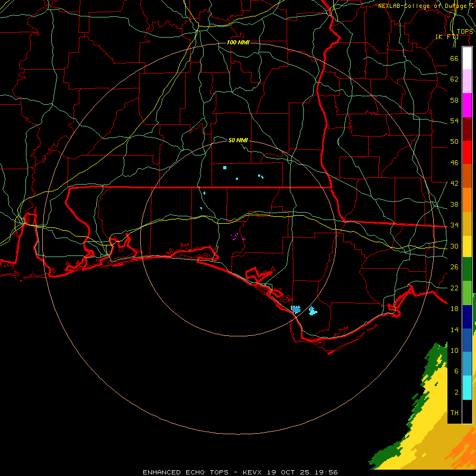Click the legend value 34
476x476 pixels.
454,225
